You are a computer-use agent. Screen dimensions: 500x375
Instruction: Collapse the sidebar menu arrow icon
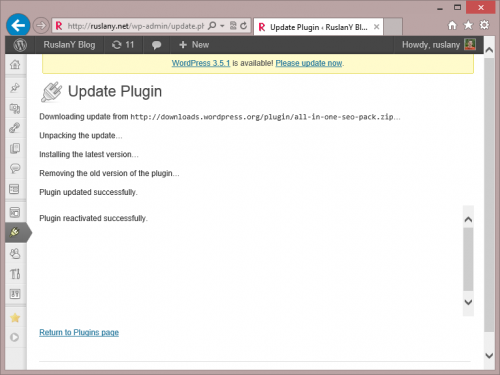15,337
